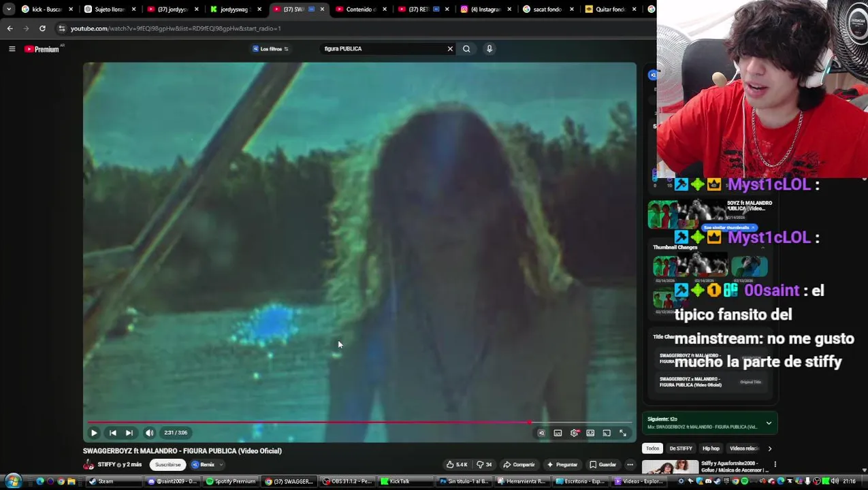Open the player settings gear
Image resolution: width=868 pixels, height=490 pixels.
point(575,433)
